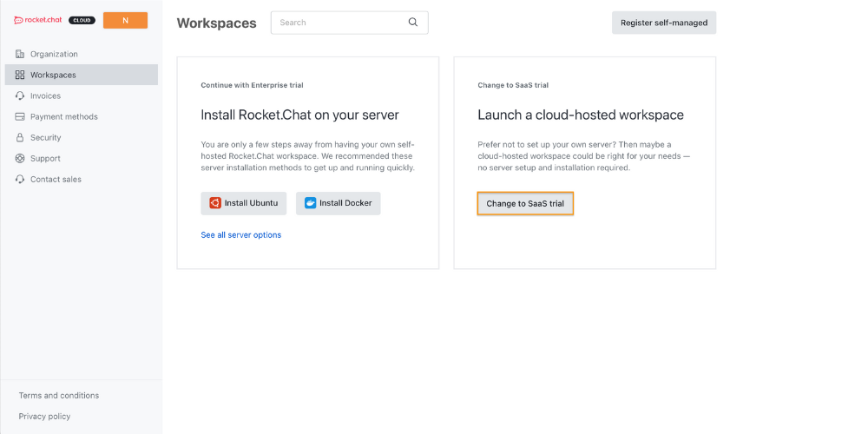Click the Rocket.Chat logo
This screenshot has height=434, width=868.
point(38,21)
